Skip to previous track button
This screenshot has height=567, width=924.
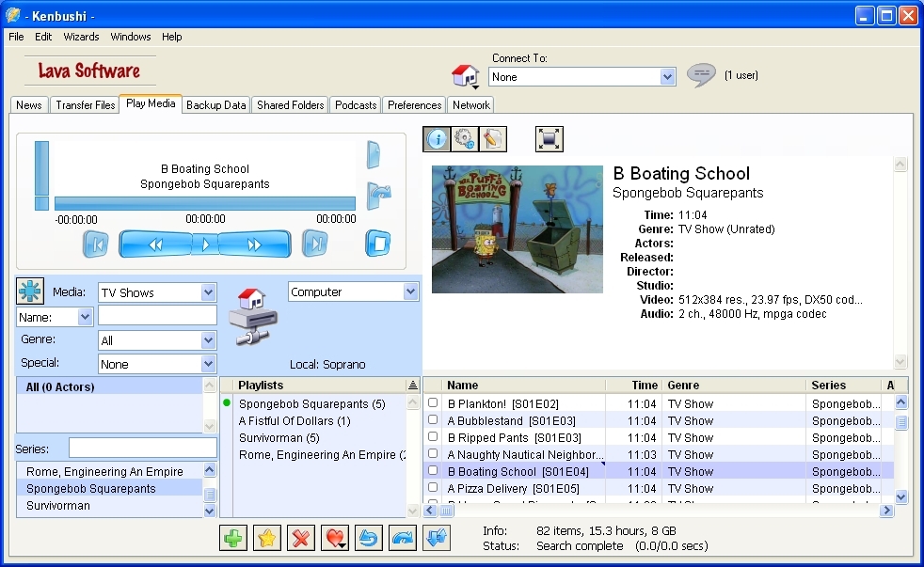pyautogui.click(x=95, y=244)
